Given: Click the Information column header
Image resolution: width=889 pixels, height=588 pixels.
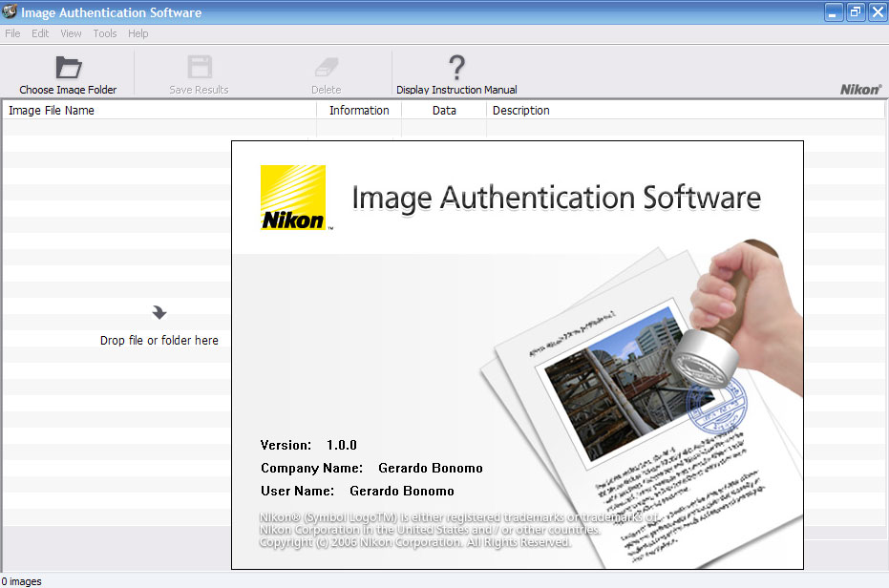Looking at the screenshot, I should tap(359, 110).
